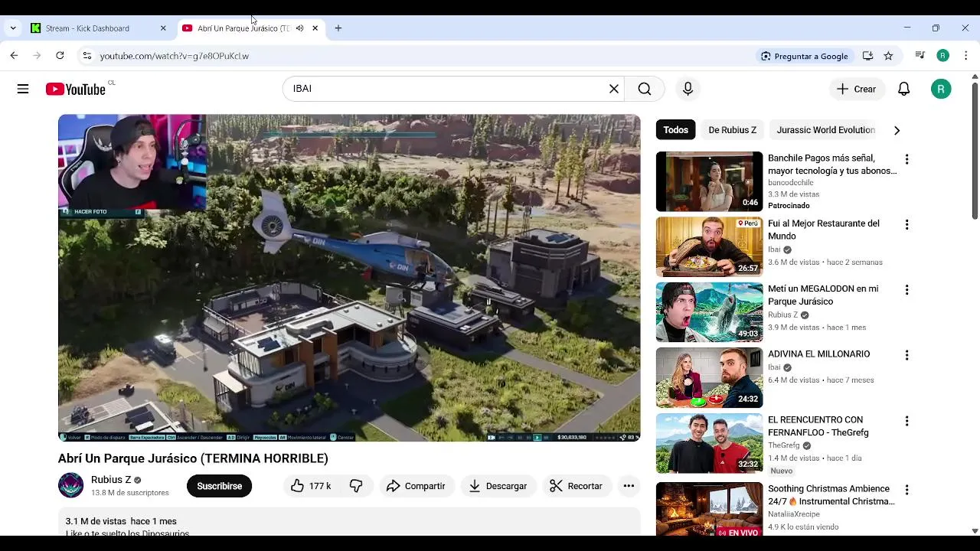
Task: Open options for Soothing Christmas Ambience video
Action: 906,490
